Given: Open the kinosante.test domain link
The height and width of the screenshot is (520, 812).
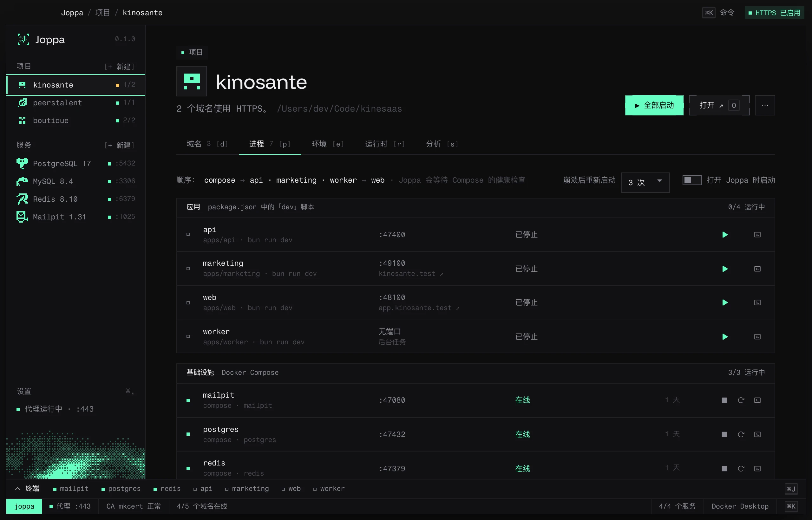Looking at the screenshot, I should point(411,274).
